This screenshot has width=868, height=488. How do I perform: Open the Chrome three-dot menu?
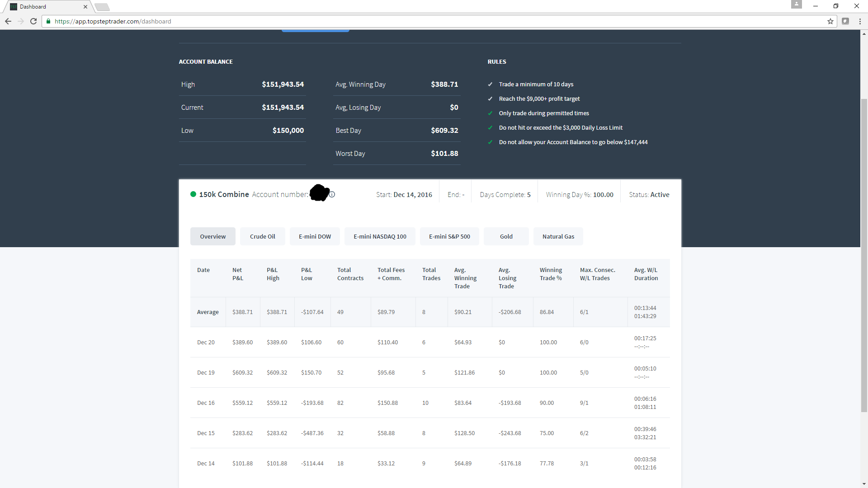tap(860, 21)
